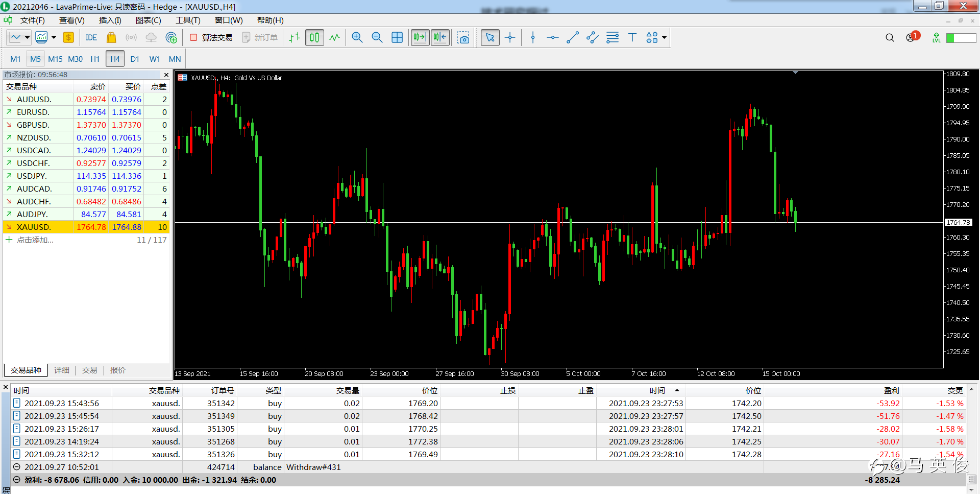Sort by the close time (时间) column arrow
This screenshot has width=980, height=494.
[677, 391]
